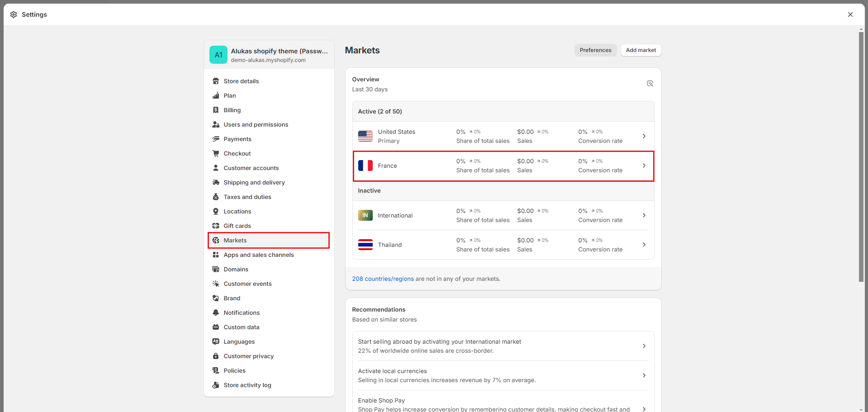
Task: Click the Preferences button
Action: 595,50
